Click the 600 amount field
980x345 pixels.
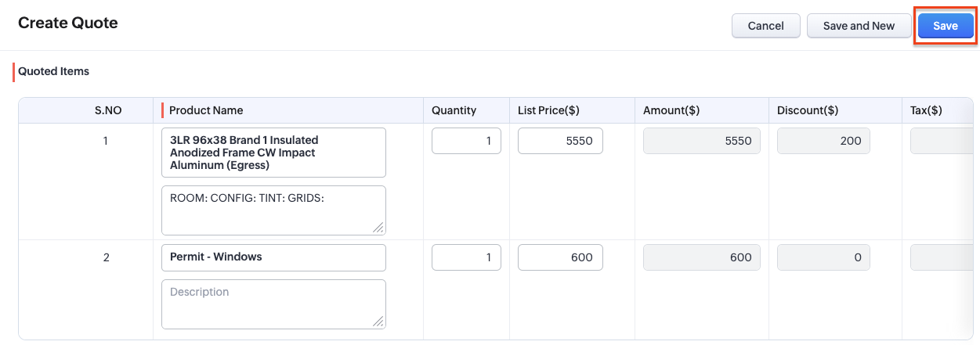(x=701, y=257)
